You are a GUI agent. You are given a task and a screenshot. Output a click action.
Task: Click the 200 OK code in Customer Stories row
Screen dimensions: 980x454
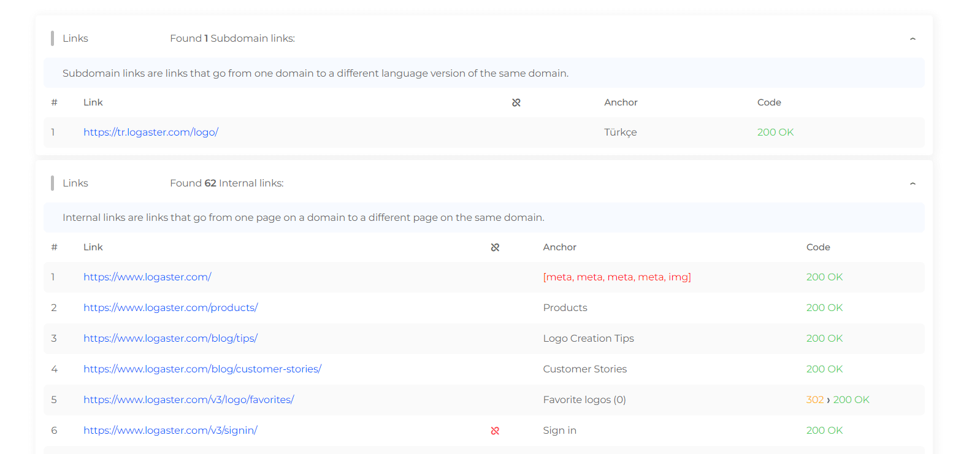(x=824, y=369)
